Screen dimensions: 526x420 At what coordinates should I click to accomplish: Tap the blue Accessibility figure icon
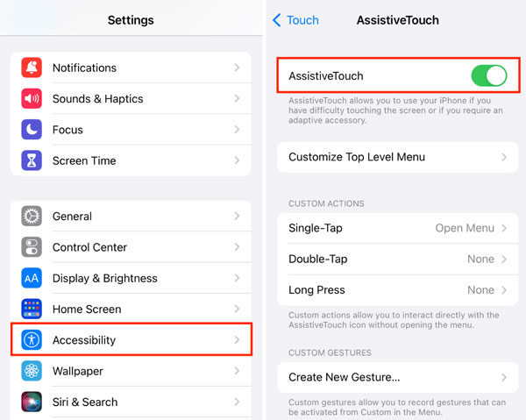point(32,340)
